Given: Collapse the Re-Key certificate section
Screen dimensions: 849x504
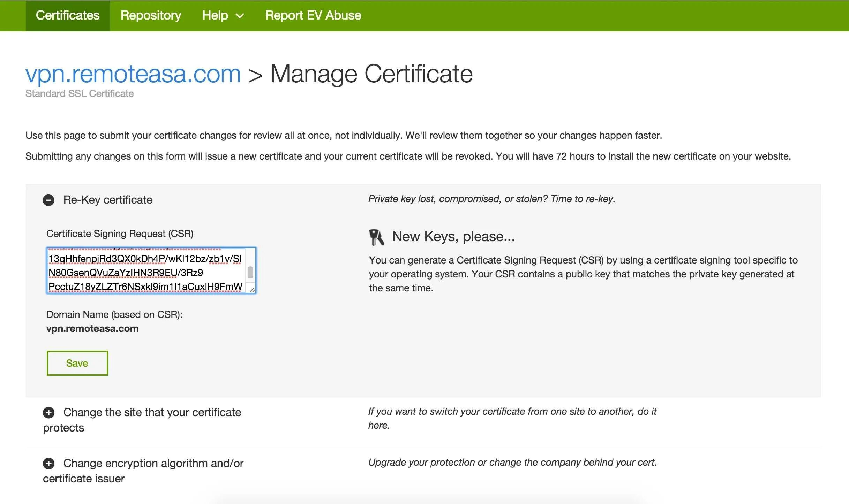Looking at the screenshot, I should [x=48, y=200].
